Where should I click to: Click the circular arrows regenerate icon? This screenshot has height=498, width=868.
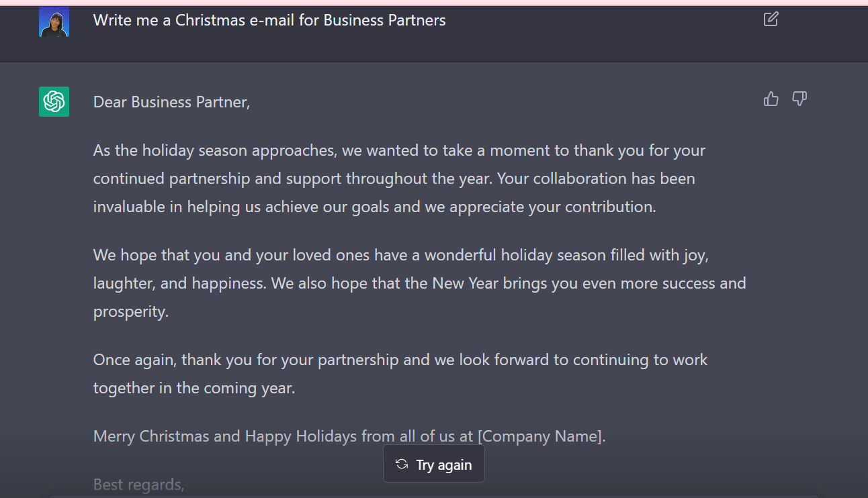pyautogui.click(x=402, y=464)
